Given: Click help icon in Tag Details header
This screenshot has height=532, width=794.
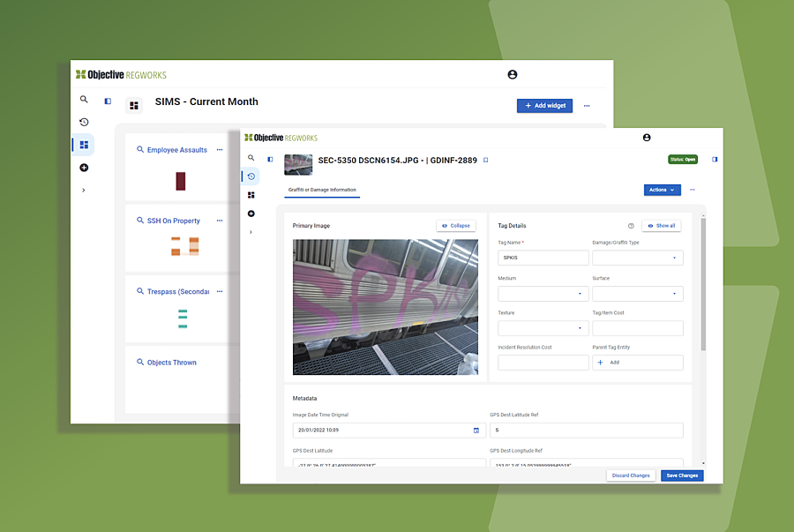Looking at the screenshot, I should point(631,226).
